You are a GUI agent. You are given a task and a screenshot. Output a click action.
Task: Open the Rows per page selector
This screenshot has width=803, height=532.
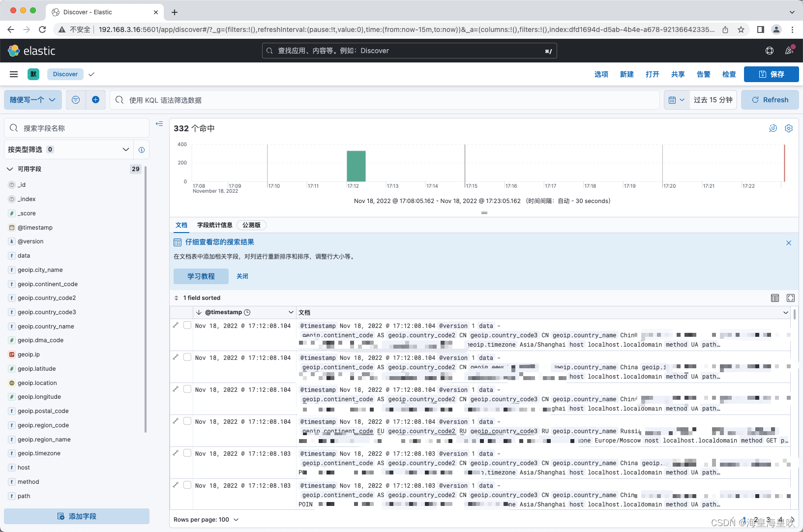[x=206, y=520]
